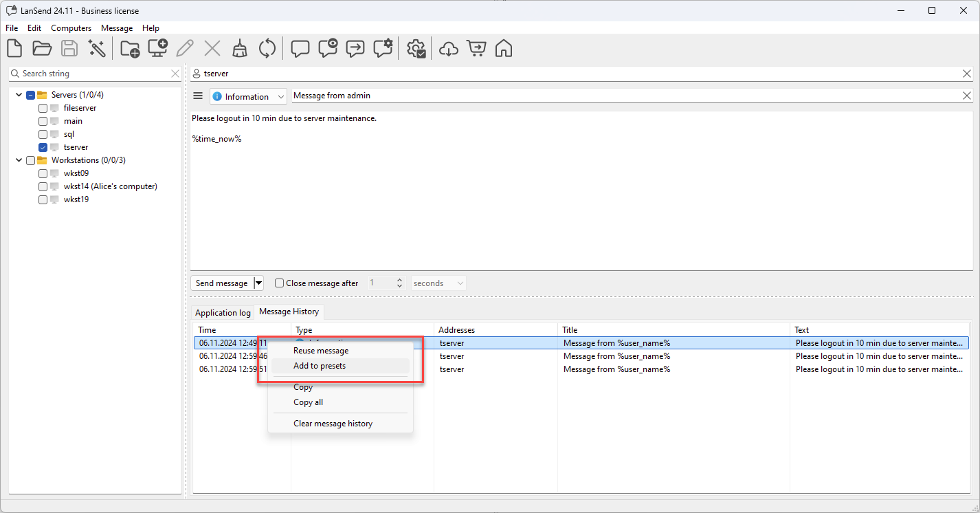Screen dimensions: 980x513
Task: Click the add computer monitor icon
Action: [x=157, y=49]
